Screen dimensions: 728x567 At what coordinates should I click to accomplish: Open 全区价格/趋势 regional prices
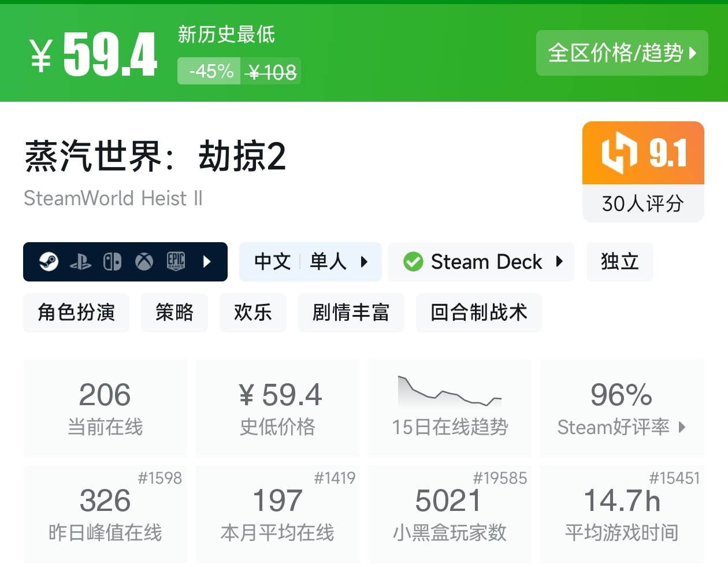pos(622,53)
